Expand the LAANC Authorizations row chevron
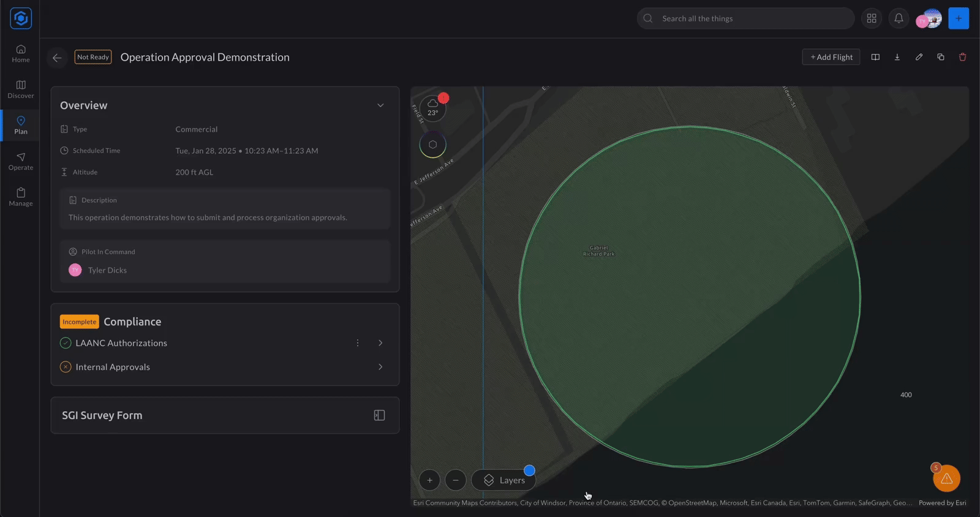This screenshot has width=980, height=517. pos(380,343)
